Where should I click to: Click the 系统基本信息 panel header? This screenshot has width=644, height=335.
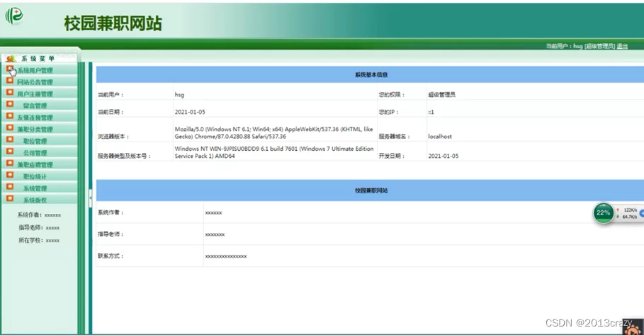(371, 74)
